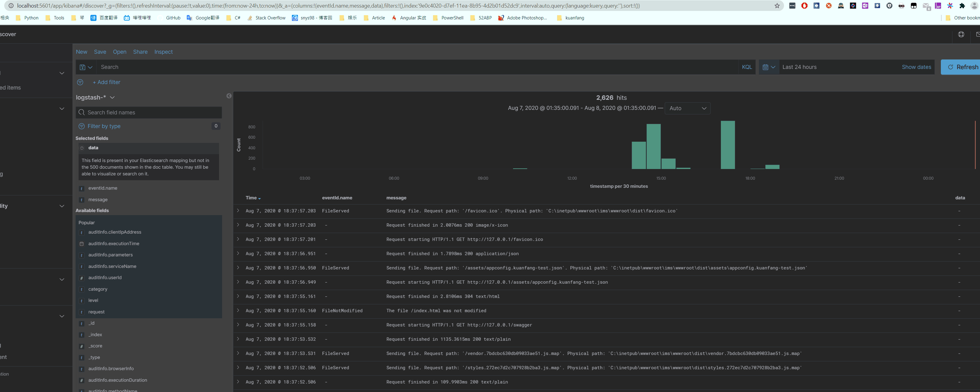Click site information icon in address bar
Image resolution: width=980 pixels, height=392 pixels.
click(x=11, y=6)
